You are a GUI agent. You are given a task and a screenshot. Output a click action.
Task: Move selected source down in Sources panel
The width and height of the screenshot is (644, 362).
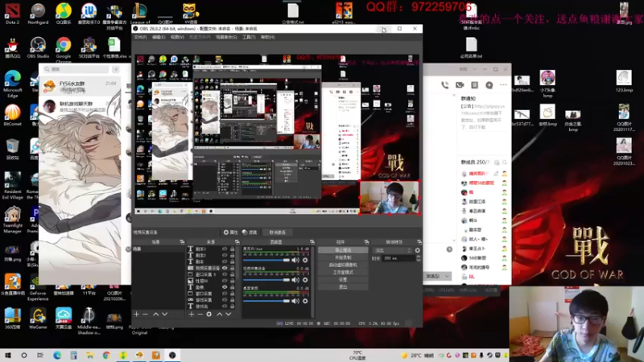(229, 314)
